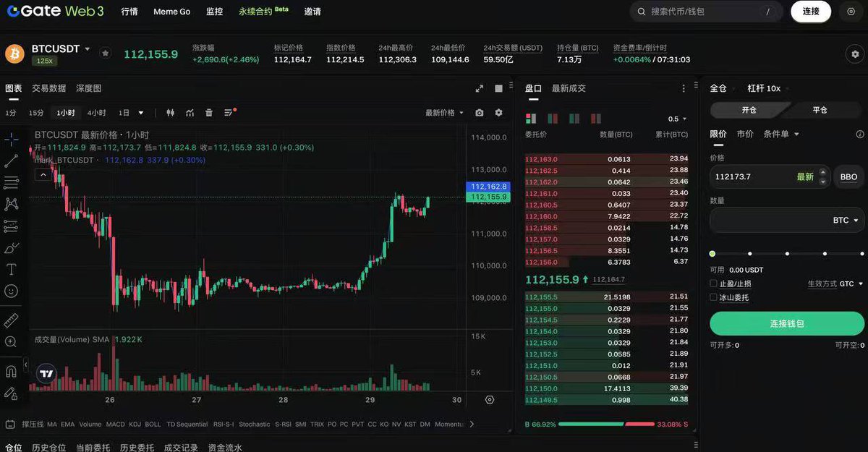Viewport: 868px width, 452px height.
Task: Select the crosshair cursor tool
Action: point(12,139)
